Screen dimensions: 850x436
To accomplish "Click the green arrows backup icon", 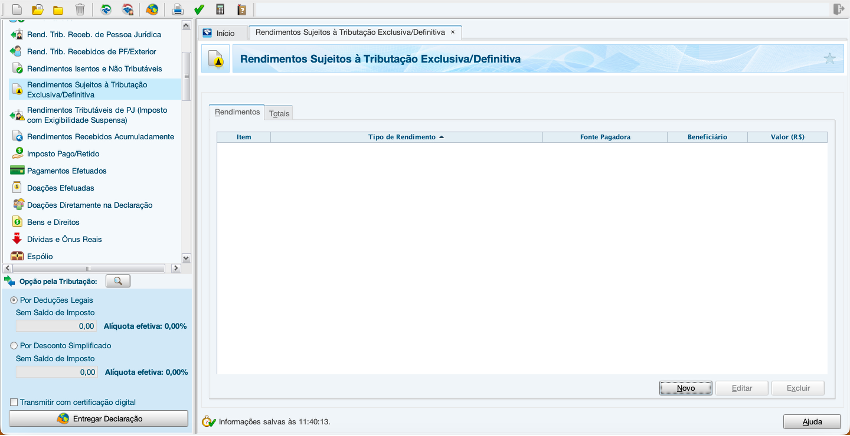I will tap(106, 9).
